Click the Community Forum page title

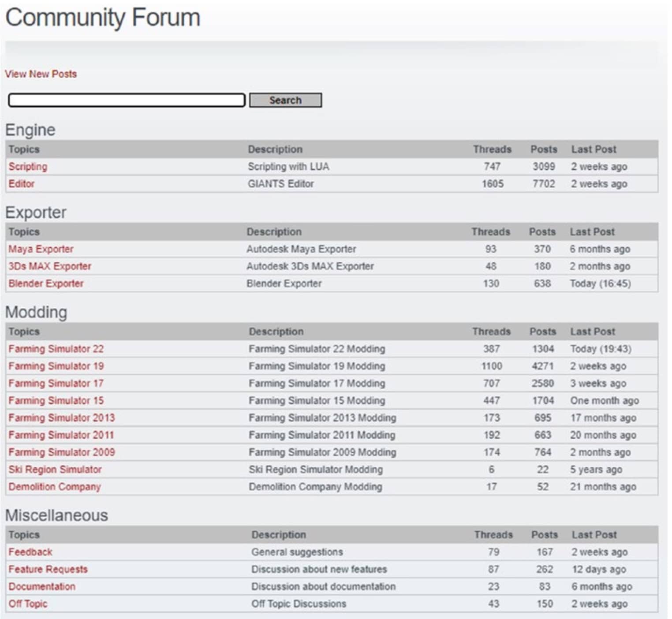click(103, 18)
